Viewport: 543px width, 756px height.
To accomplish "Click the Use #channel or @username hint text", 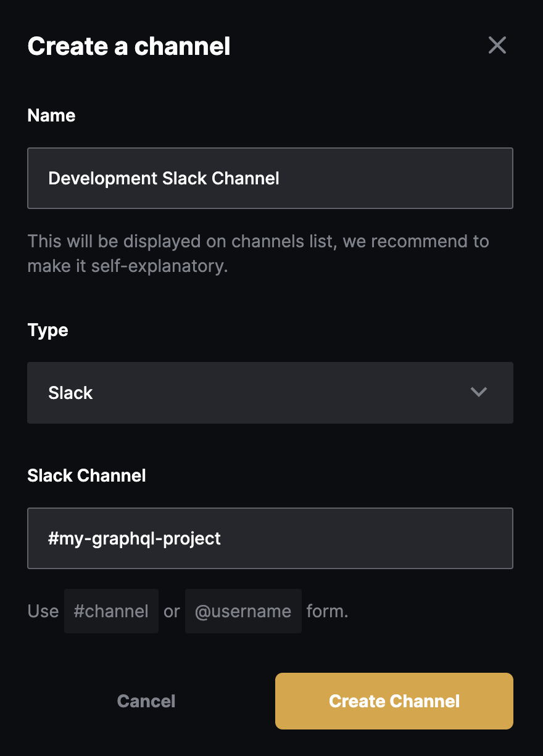I will pyautogui.click(x=185, y=611).
